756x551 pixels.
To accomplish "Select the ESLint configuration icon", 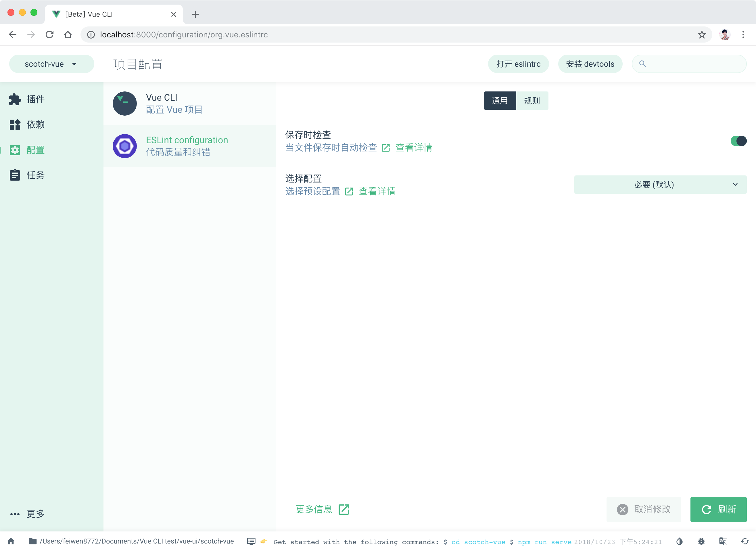I will click(124, 146).
